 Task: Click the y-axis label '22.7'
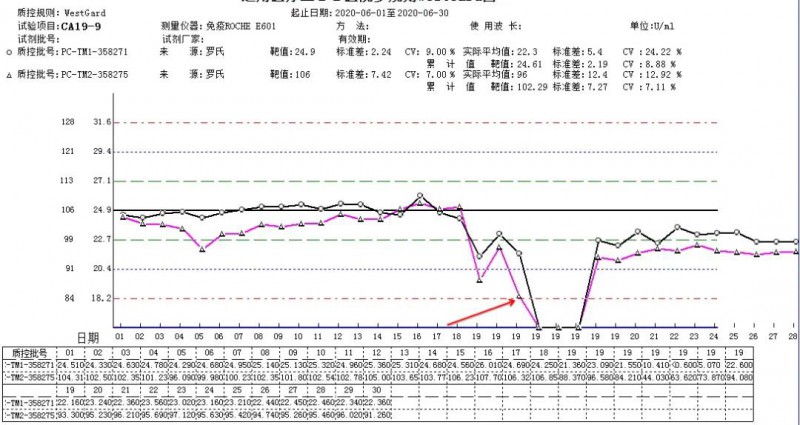[x=102, y=239]
